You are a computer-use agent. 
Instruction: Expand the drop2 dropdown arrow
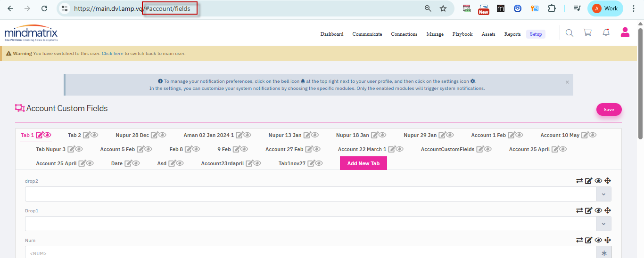coord(603,194)
